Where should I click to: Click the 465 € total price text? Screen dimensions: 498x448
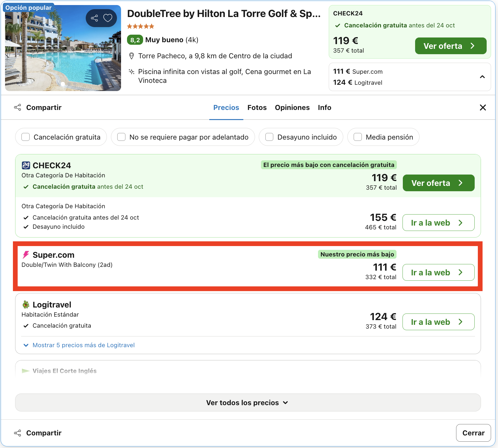click(x=381, y=227)
